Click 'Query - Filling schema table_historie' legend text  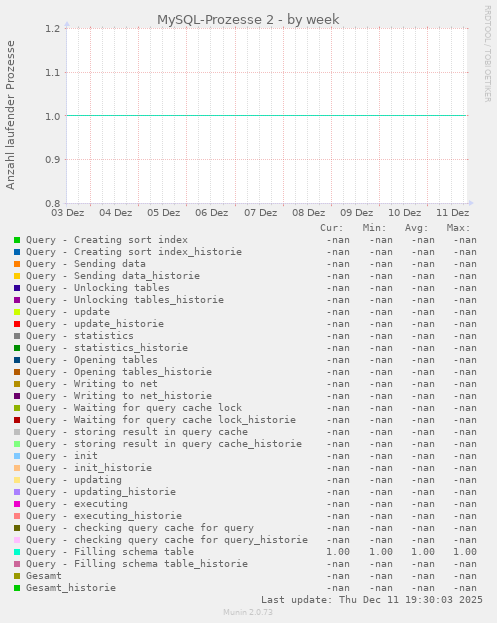(x=137, y=564)
